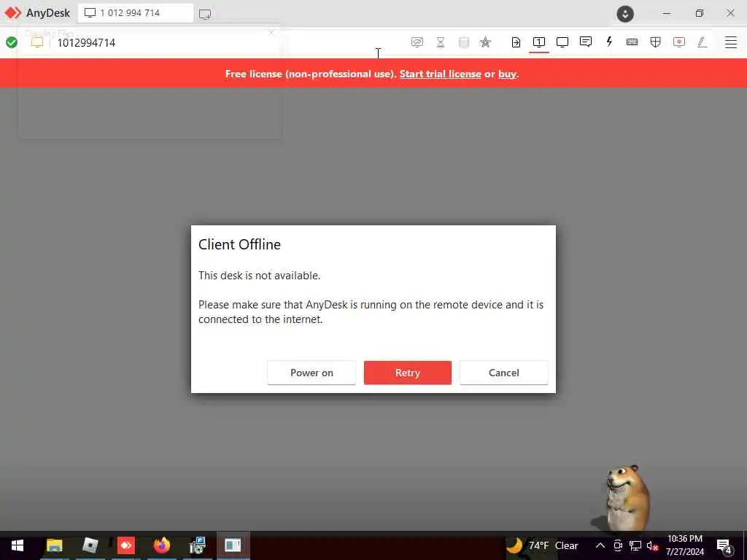Click the Meet Now camera tray icon
The image size is (747, 560).
pos(618,545)
